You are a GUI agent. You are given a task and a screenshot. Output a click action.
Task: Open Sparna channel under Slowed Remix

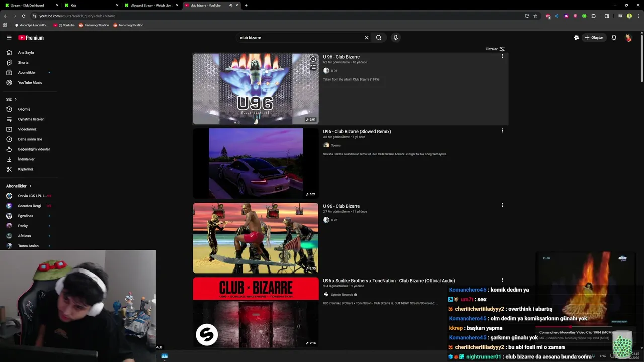tap(336, 145)
